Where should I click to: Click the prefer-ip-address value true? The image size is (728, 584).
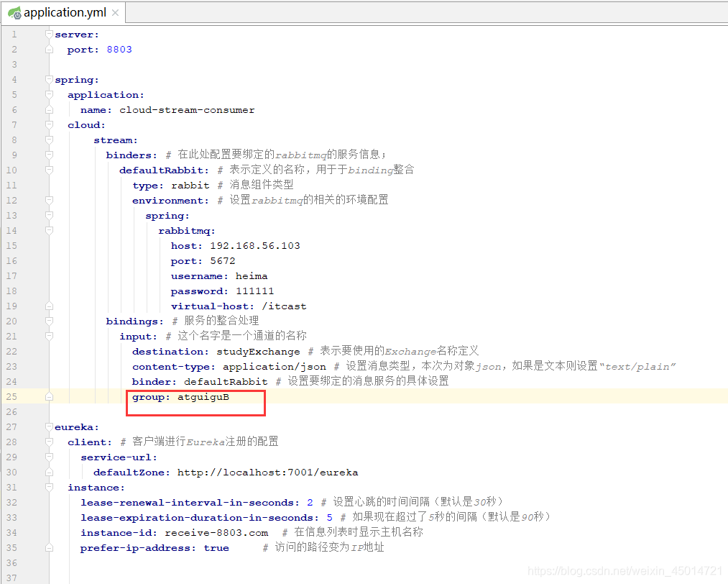tap(216, 548)
